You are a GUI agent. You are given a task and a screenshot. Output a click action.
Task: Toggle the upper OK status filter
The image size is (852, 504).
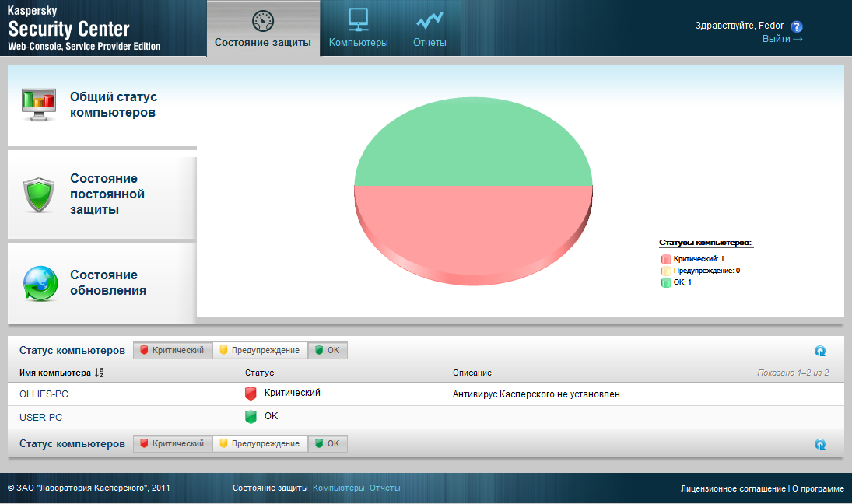[328, 350]
